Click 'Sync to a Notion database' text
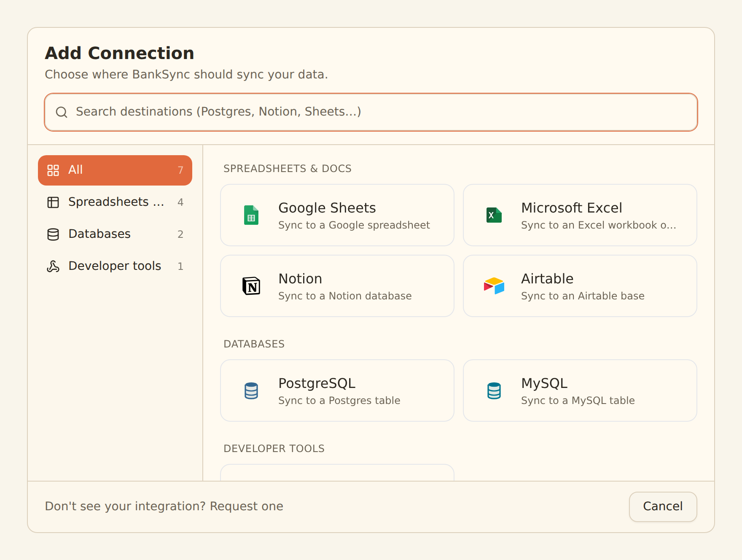 [x=345, y=296]
